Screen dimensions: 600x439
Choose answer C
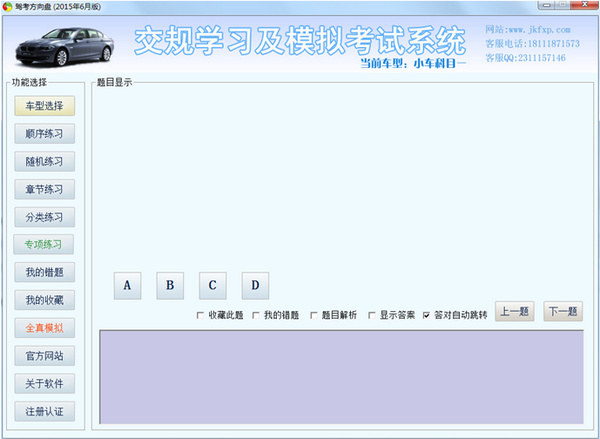213,286
